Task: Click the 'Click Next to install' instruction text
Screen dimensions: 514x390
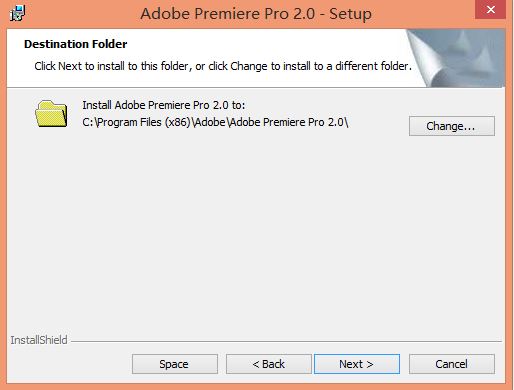Action: coord(223,66)
